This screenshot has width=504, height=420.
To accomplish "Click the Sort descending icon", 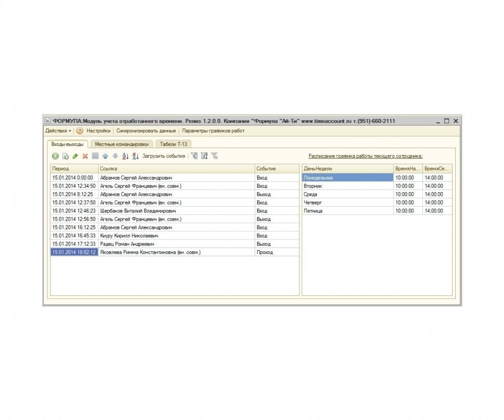I will pos(135,156).
